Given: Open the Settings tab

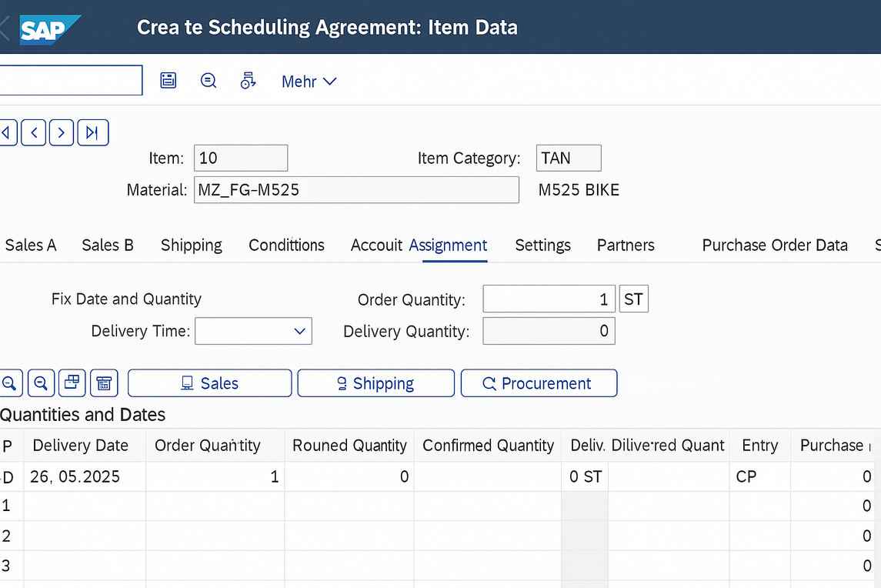Looking at the screenshot, I should point(542,245).
